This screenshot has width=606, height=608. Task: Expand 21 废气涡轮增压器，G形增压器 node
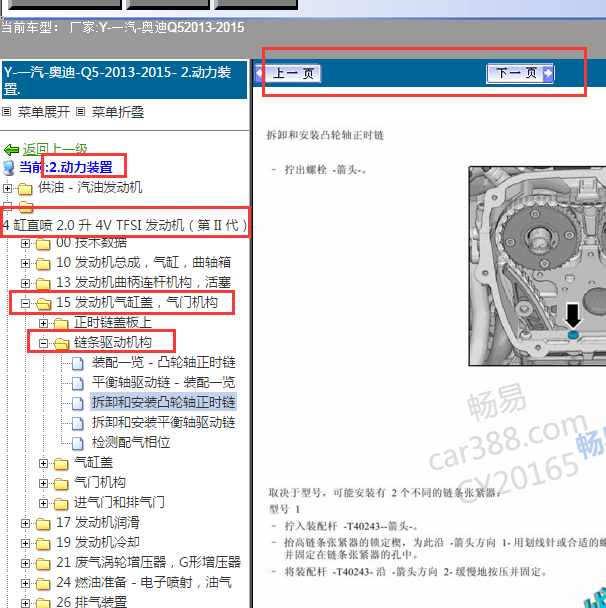(x=25, y=563)
